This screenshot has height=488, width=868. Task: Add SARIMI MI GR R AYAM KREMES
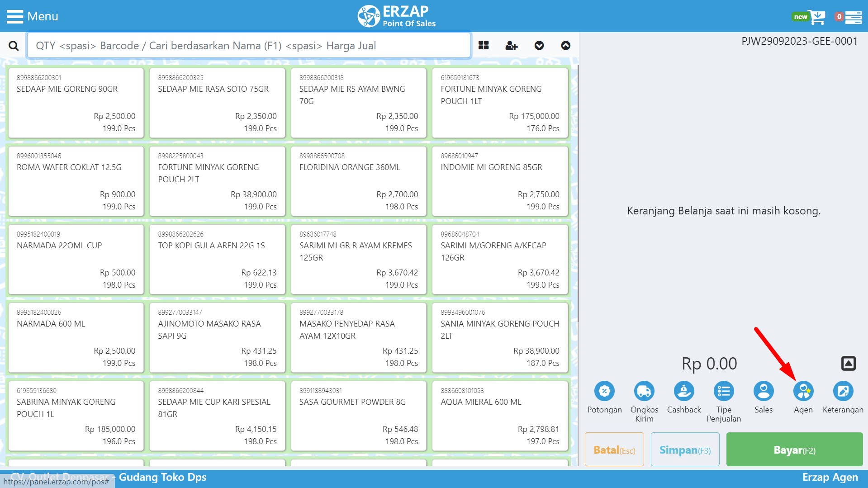click(359, 260)
